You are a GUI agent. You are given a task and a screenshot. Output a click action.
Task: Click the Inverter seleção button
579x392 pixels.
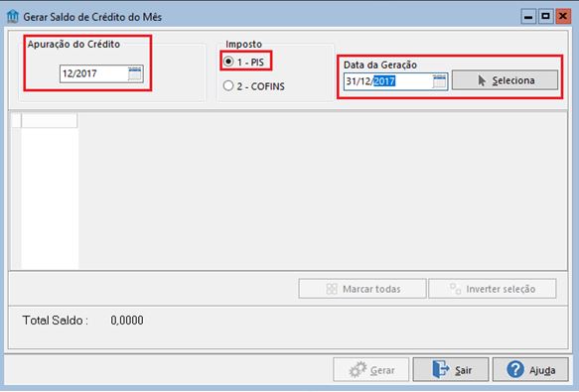tap(493, 289)
